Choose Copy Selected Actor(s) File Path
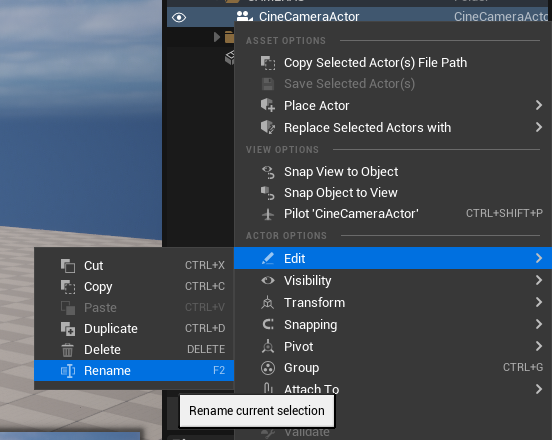The height and width of the screenshot is (440, 552). tap(393, 63)
